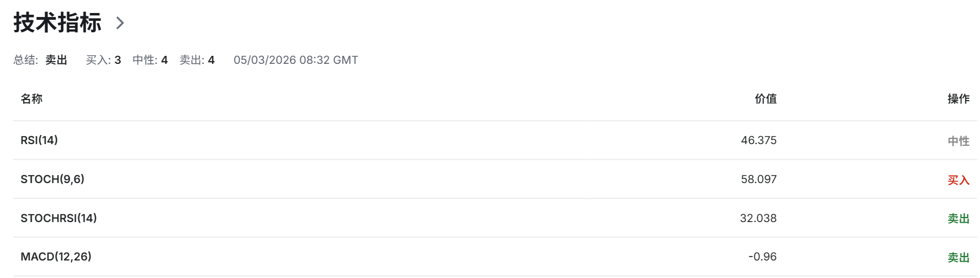Viewport: 980px width, 278px height.
Task: Select the 卖出: 4 count
Action: [x=197, y=60]
